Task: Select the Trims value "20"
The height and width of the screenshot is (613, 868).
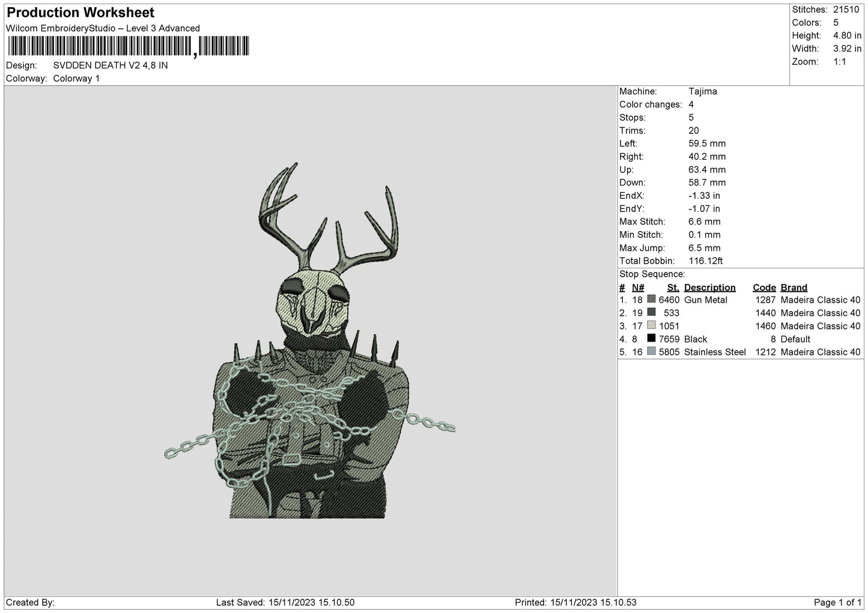Action: click(694, 131)
